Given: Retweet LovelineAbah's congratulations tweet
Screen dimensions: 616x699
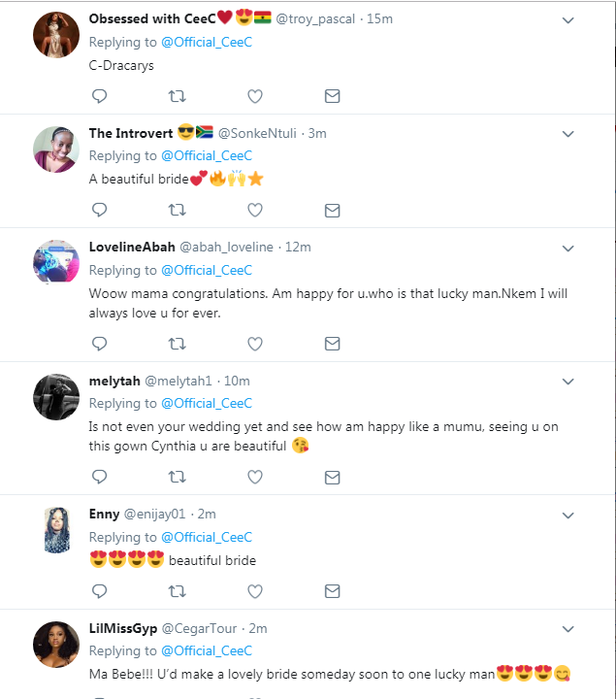Looking at the screenshot, I should click(x=177, y=343).
